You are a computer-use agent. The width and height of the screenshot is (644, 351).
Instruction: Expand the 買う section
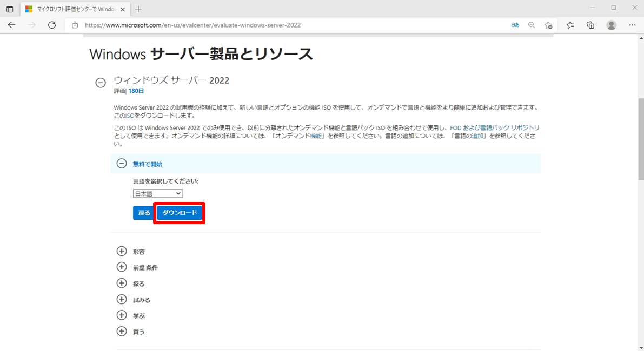[122, 332]
